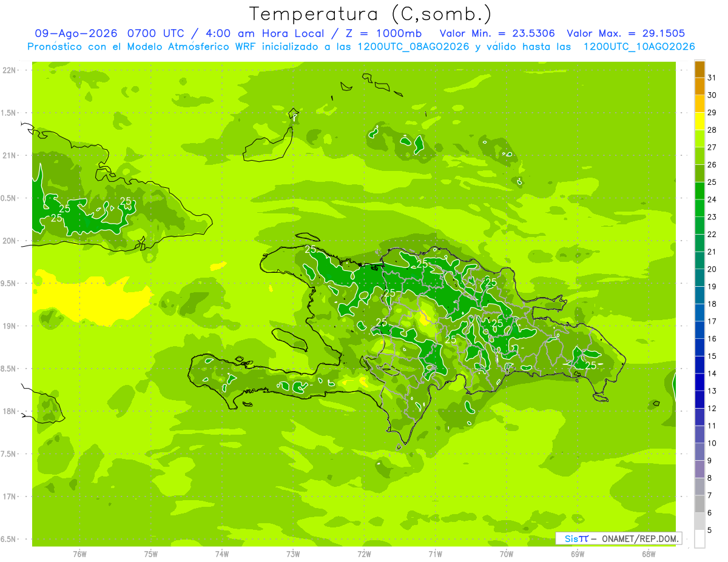Click the 'Z = 1000mb' level text
Viewport: 728px width, 562px height.
[x=383, y=33]
